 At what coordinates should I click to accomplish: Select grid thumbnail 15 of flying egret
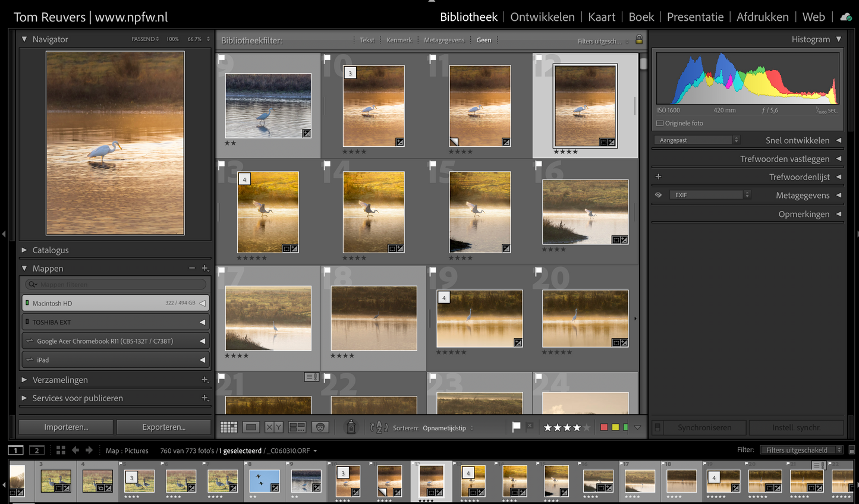click(480, 212)
